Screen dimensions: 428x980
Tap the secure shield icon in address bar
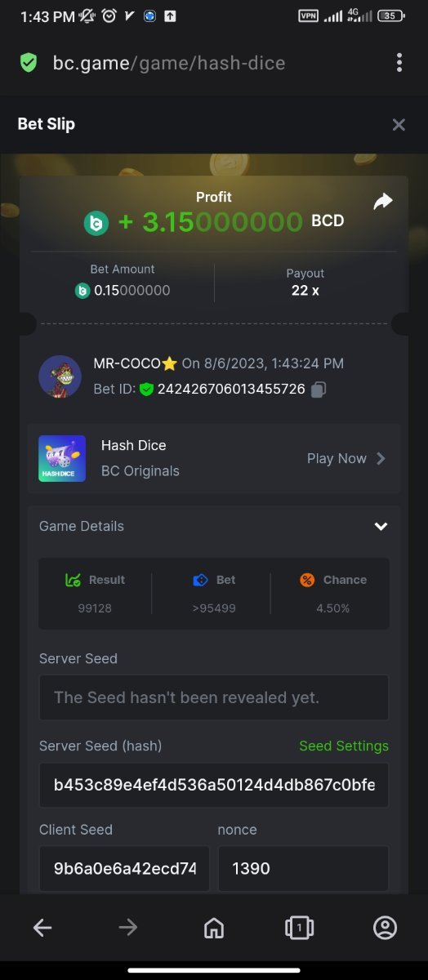pyautogui.click(x=29, y=63)
